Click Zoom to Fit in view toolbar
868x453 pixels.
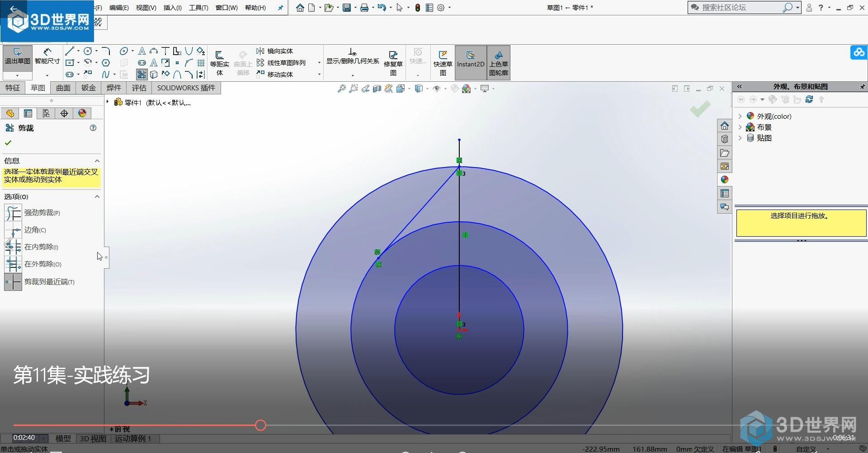coord(341,89)
